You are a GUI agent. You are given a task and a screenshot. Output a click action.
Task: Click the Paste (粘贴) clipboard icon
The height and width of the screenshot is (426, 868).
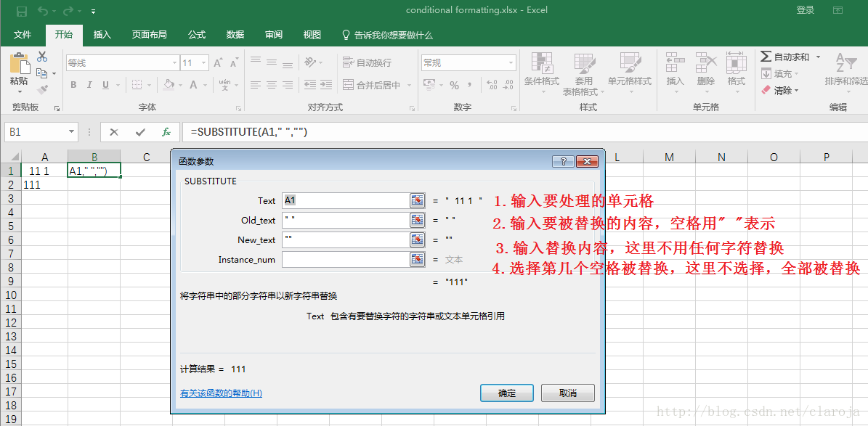point(20,63)
